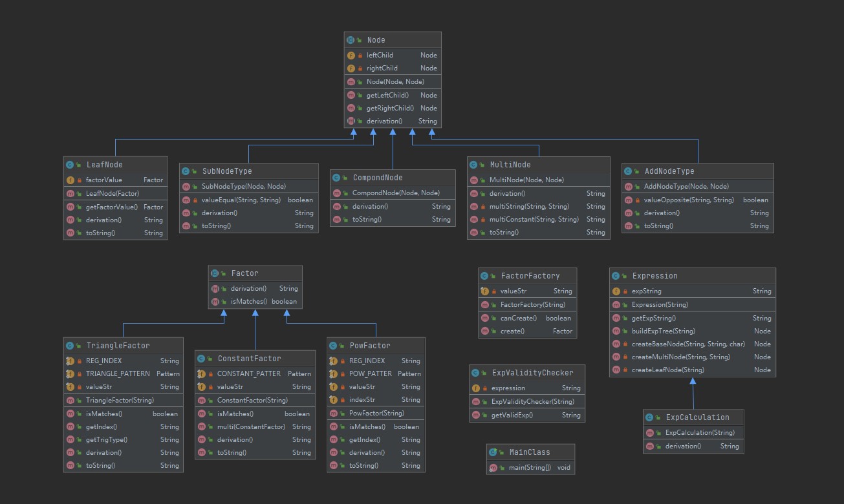Select the PowFactor(String) constructor
The image size is (844, 504).
[376, 413]
